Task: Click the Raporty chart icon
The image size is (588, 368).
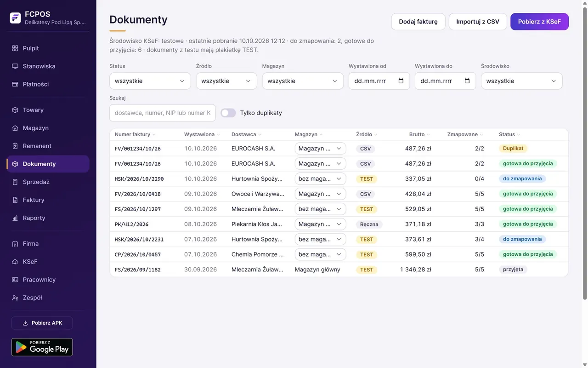Action: click(15, 218)
